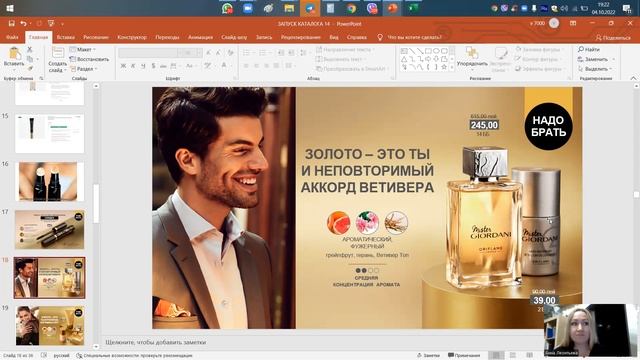The height and width of the screenshot is (360, 640).
Task: Open font color picker (A)
Action: pyautogui.click(x=224, y=66)
